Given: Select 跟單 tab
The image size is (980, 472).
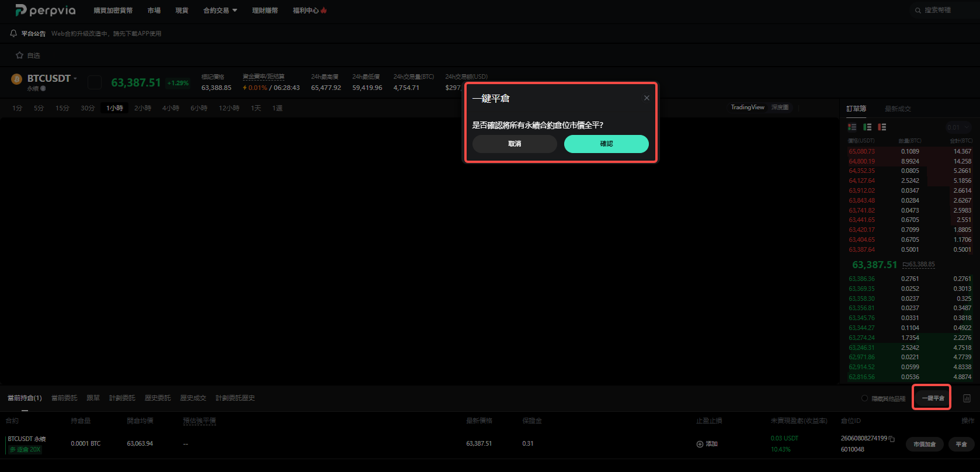Looking at the screenshot, I should click(93, 398).
